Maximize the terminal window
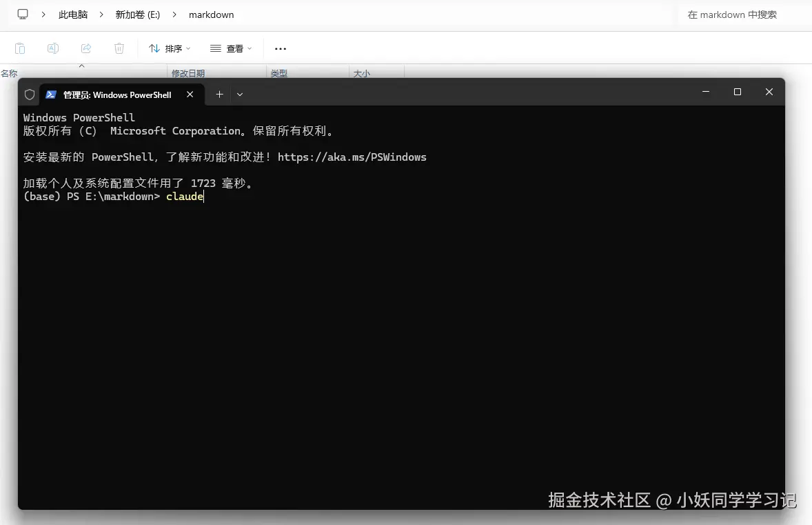812x525 pixels. point(738,92)
